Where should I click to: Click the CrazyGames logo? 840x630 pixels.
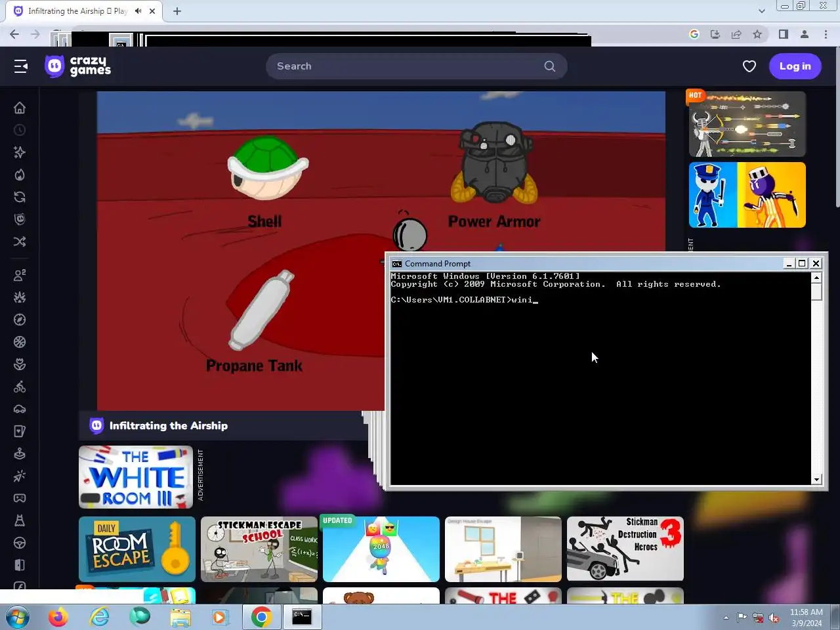(78, 66)
